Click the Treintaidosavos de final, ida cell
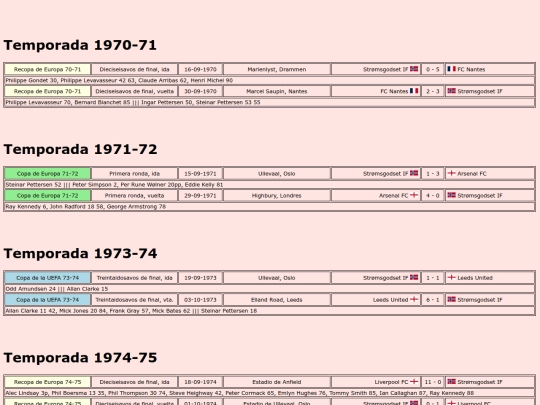 135,278
